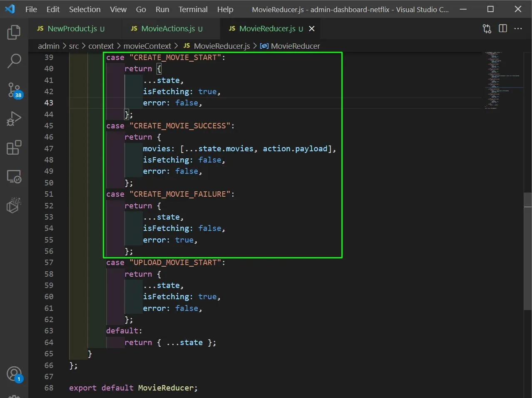Open the Explorer view in activity bar
Image resolution: width=532 pixels, height=398 pixels.
click(x=14, y=32)
